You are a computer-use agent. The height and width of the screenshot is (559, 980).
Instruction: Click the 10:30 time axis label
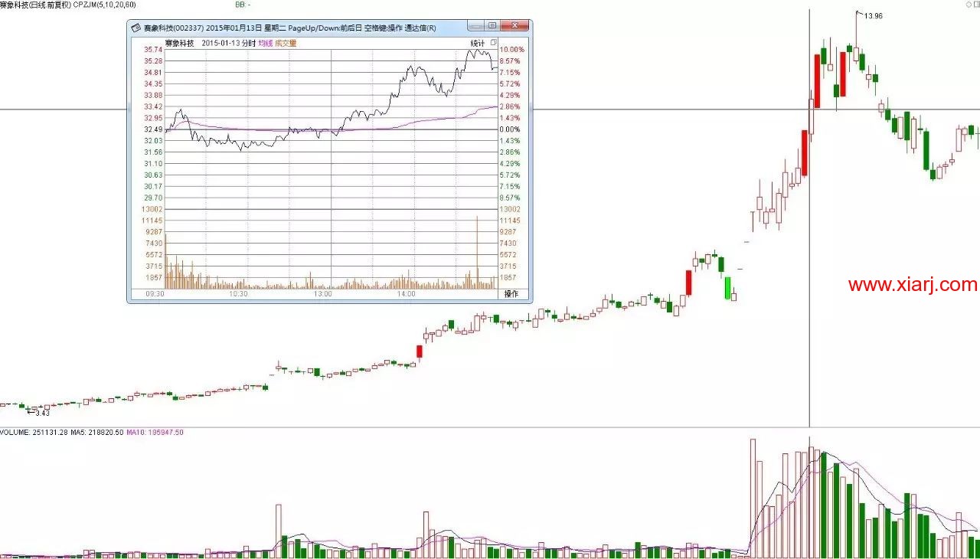239,293
